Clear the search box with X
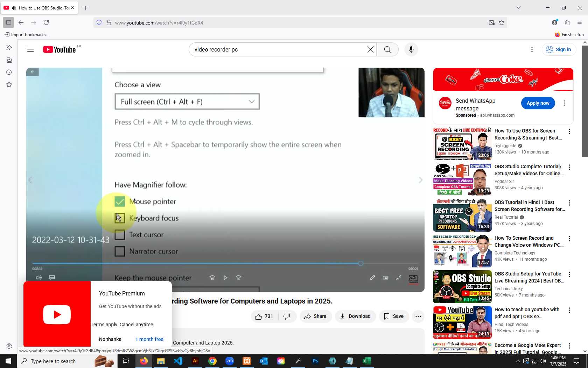Viewport: 588px width, 368px height. tap(370, 49)
